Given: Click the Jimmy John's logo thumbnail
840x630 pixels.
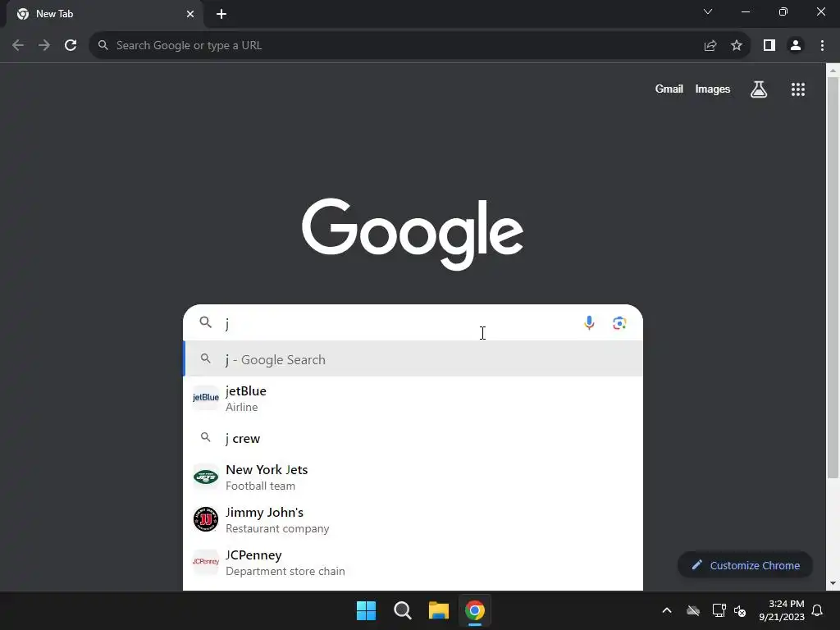Looking at the screenshot, I should (206, 519).
